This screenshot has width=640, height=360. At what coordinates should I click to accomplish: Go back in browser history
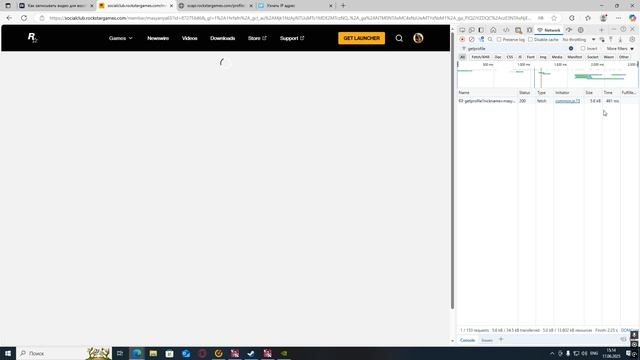point(9,18)
